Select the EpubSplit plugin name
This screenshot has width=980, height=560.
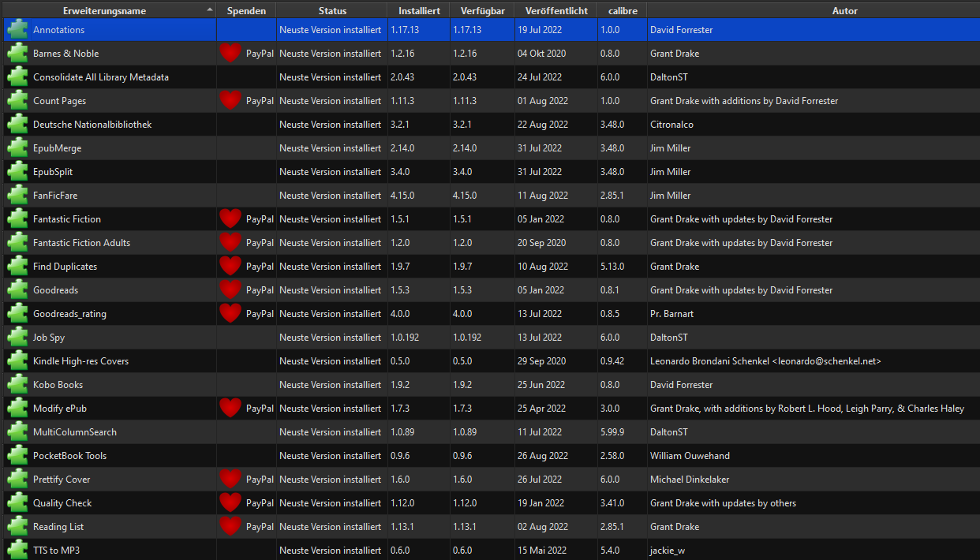[53, 172]
